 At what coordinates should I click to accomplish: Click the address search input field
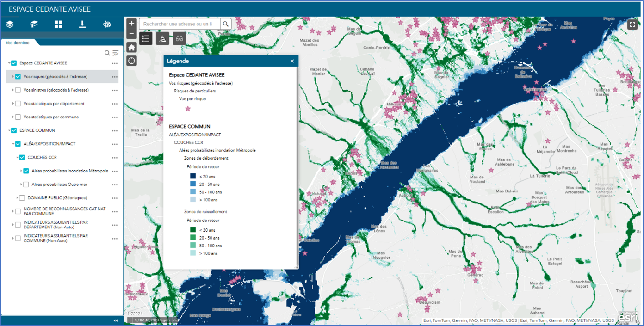180,24
